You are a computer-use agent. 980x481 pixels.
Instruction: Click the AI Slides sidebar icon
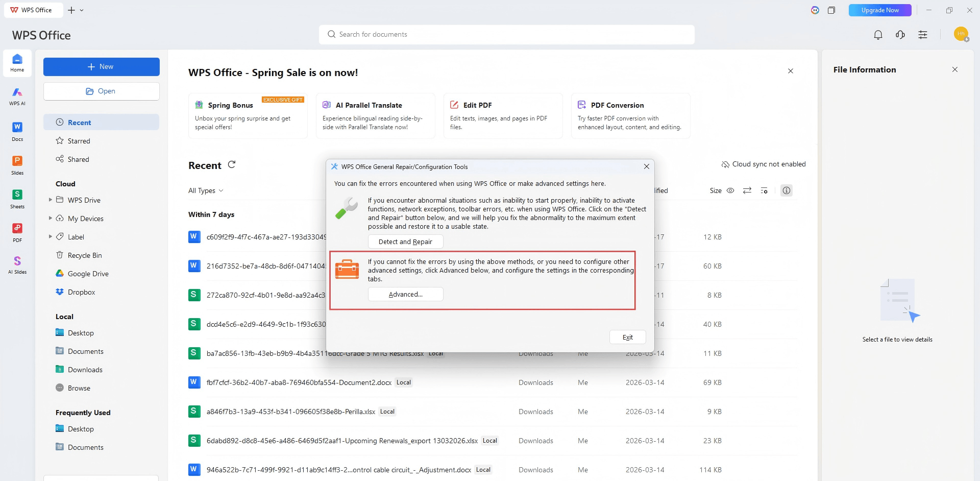click(17, 264)
